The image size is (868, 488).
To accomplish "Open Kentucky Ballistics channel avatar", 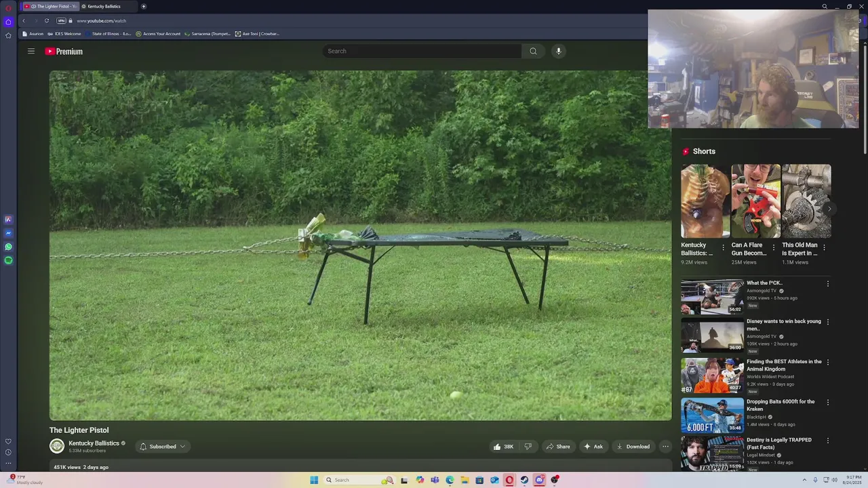I will [x=57, y=446].
